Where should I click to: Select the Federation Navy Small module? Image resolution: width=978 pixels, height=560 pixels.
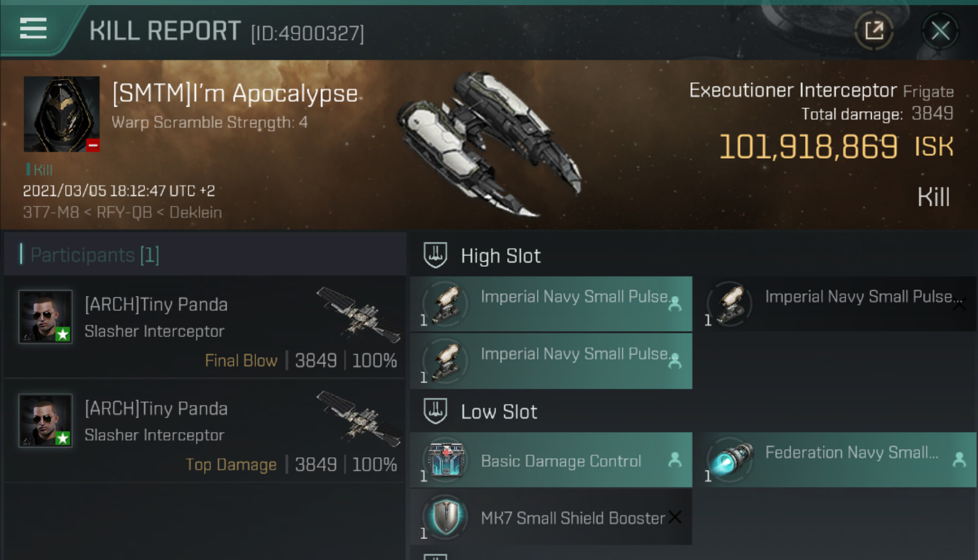click(836, 460)
